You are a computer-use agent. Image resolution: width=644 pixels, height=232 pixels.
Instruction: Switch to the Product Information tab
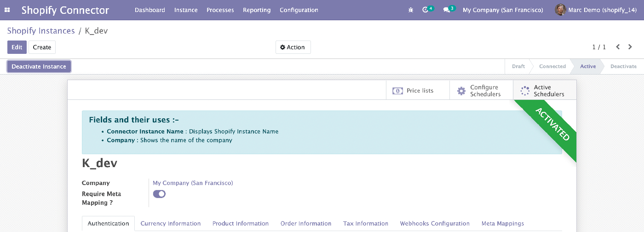click(x=241, y=223)
